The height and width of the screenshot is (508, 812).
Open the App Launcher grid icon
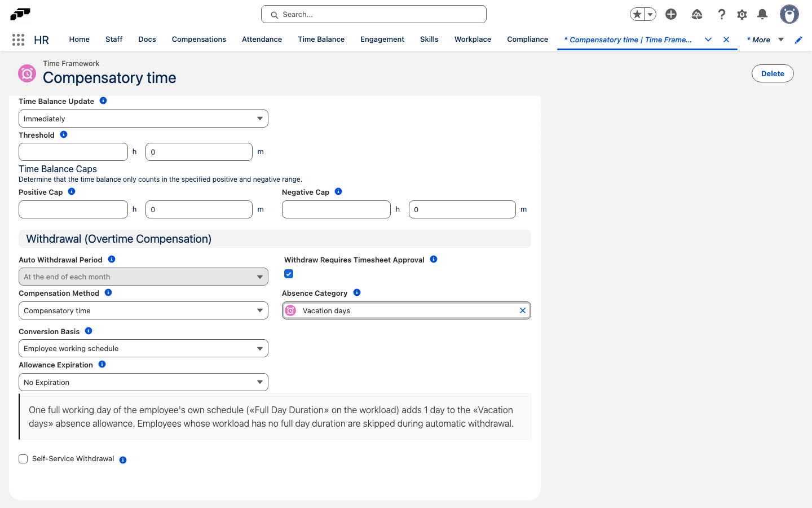click(x=18, y=40)
